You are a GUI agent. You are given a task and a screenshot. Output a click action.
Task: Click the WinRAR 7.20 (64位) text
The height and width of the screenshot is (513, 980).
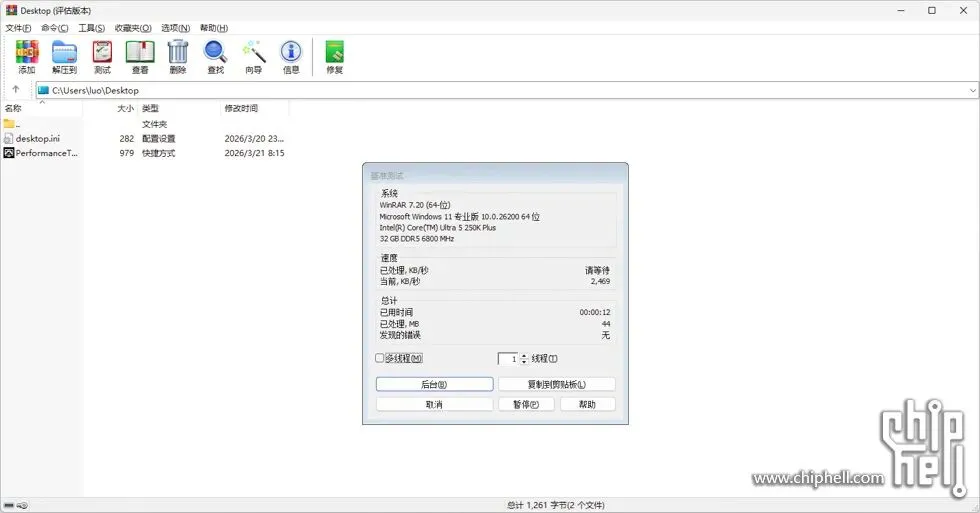[415, 205]
